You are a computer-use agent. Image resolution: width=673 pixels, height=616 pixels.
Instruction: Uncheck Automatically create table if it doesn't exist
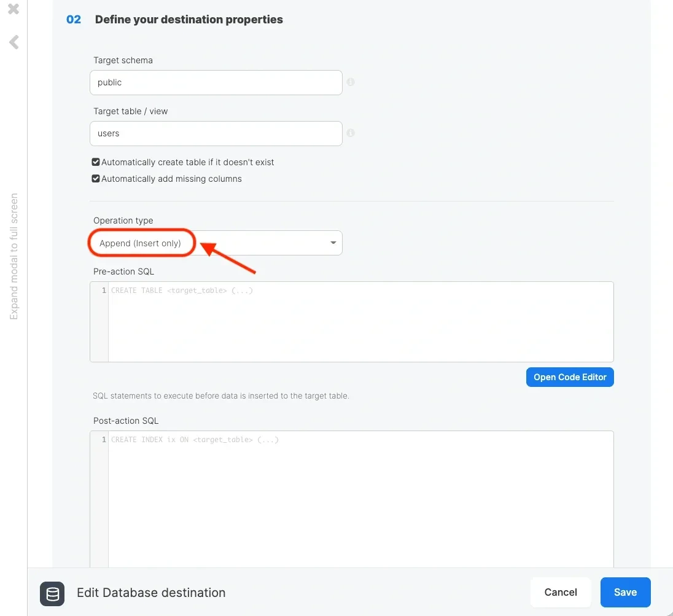point(96,162)
